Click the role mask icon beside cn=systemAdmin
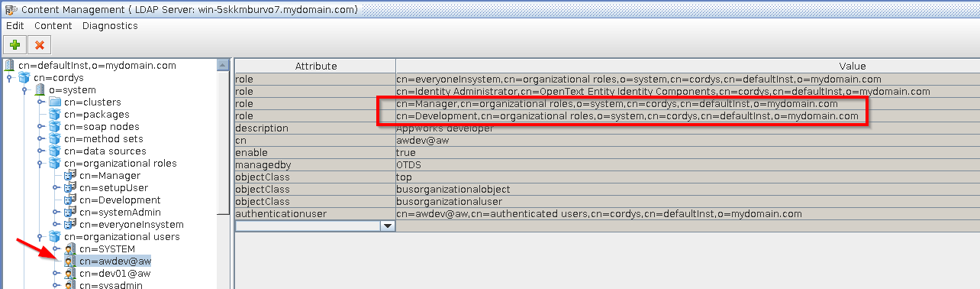This screenshot has width=980, height=289. [70, 213]
